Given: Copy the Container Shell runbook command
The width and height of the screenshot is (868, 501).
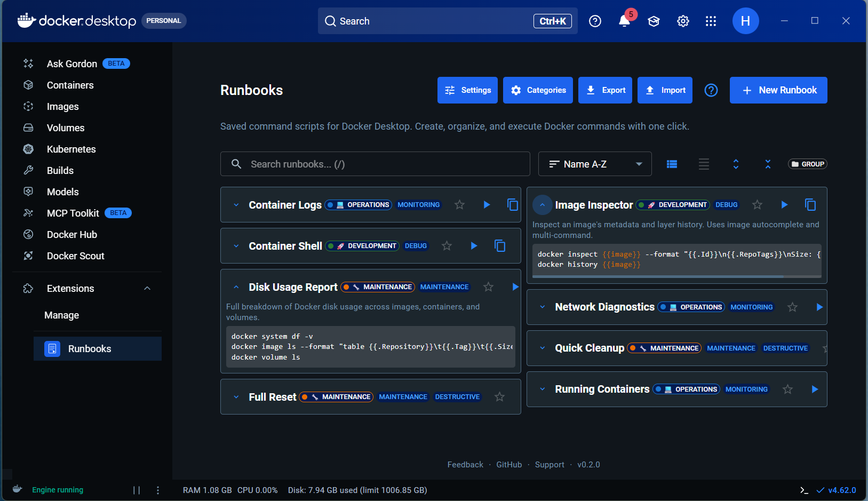Looking at the screenshot, I should (x=499, y=246).
